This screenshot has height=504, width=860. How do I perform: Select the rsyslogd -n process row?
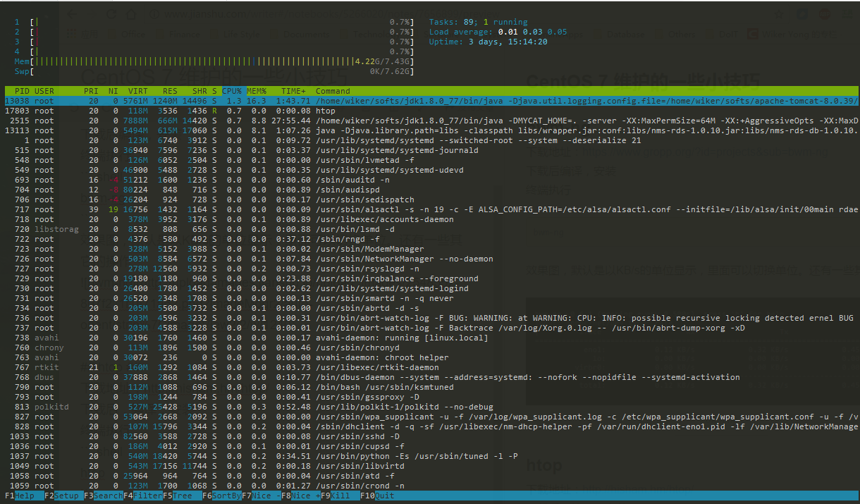click(x=430, y=269)
